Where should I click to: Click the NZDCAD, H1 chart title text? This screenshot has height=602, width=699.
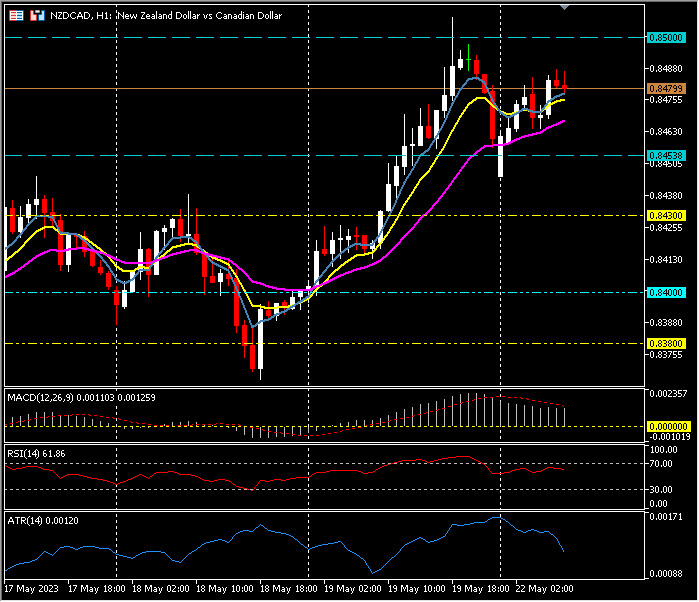[82, 17]
